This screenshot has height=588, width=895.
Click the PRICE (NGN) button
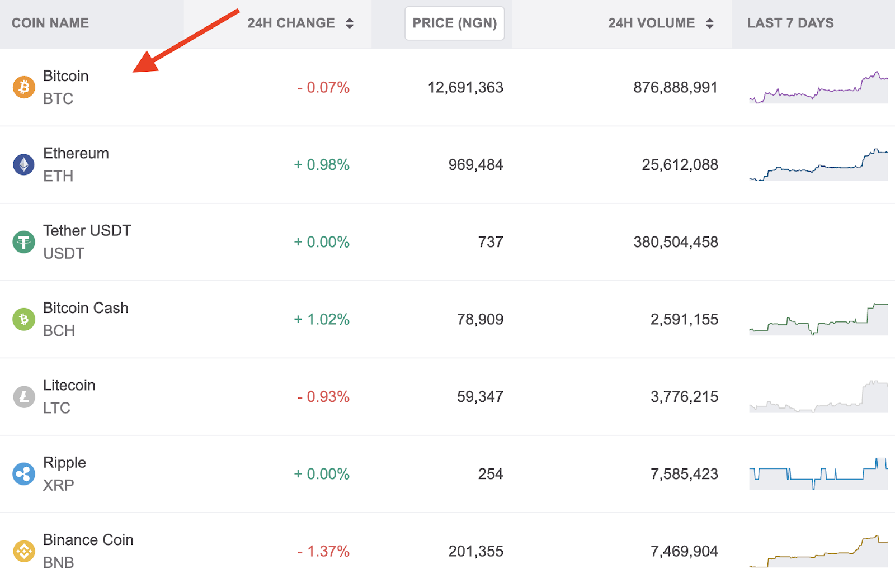point(455,23)
